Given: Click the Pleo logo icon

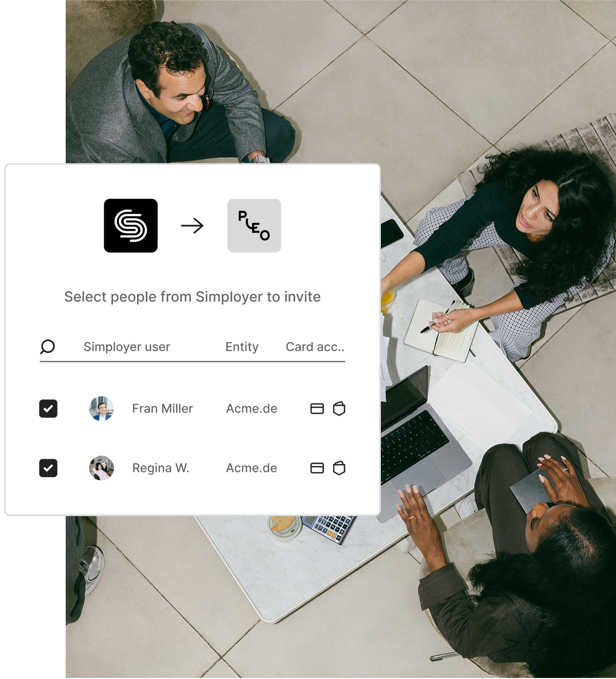Looking at the screenshot, I should tap(254, 225).
